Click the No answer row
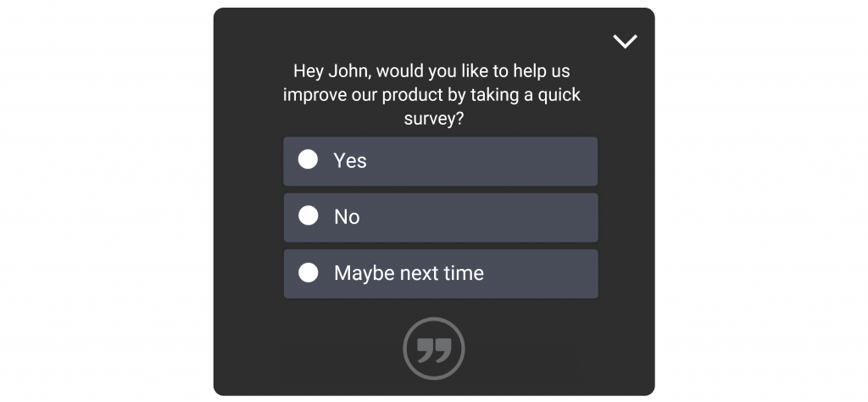Screen dimensions: 868x402 (x=441, y=218)
